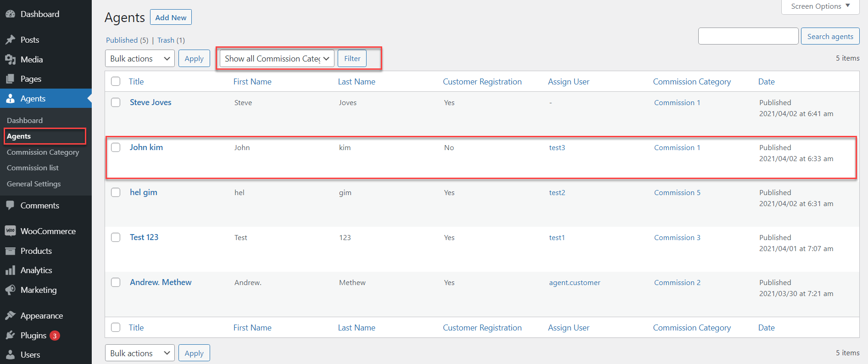868x364 pixels.
Task: Select the John kim row checkbox
Action: pyautogui.click(x=116, y=147)
